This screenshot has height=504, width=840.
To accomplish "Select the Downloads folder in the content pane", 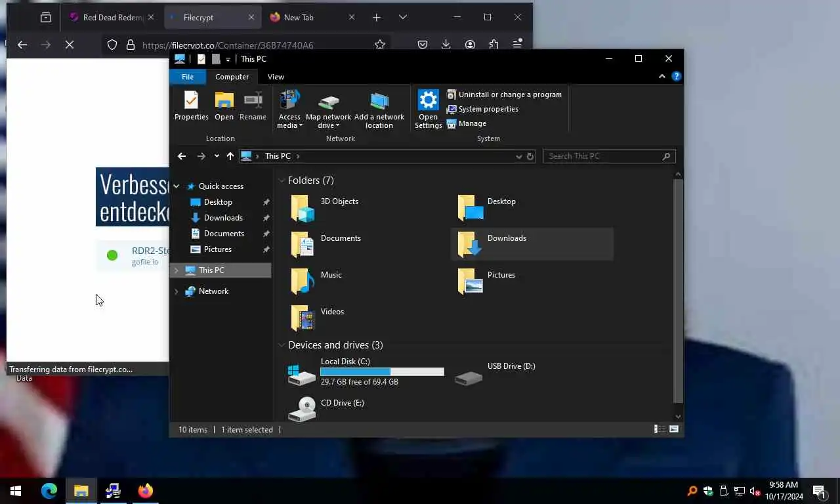I will click(532, 244).
